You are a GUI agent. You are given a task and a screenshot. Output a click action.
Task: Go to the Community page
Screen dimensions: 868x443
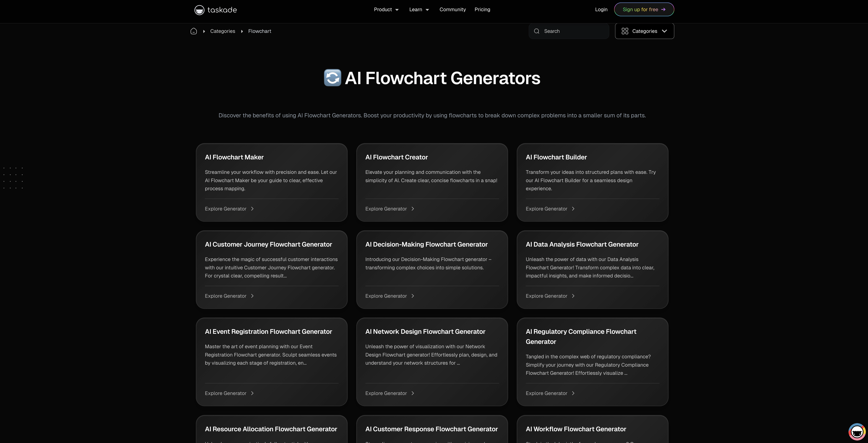[452, 9]
